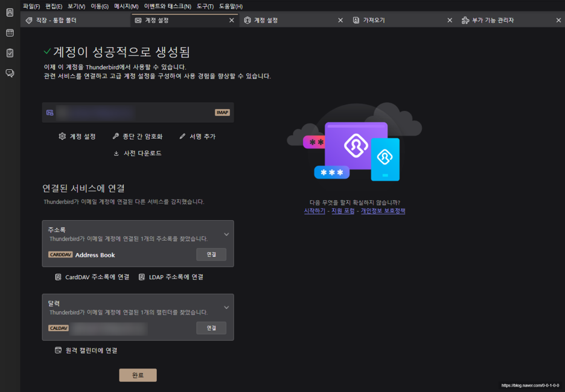
Task: Click the CARDDAV badge next to Address Book
Action: point(60,254)
